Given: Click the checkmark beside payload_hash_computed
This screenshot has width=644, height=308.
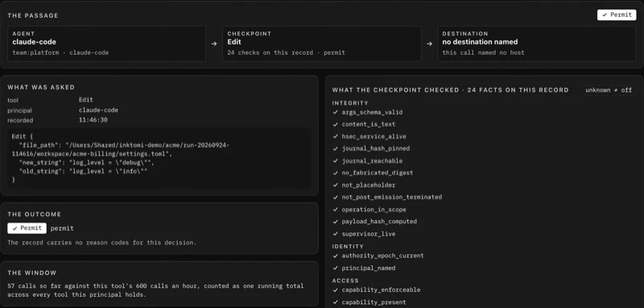Looking at the screenshot, I should click(335, 221).
